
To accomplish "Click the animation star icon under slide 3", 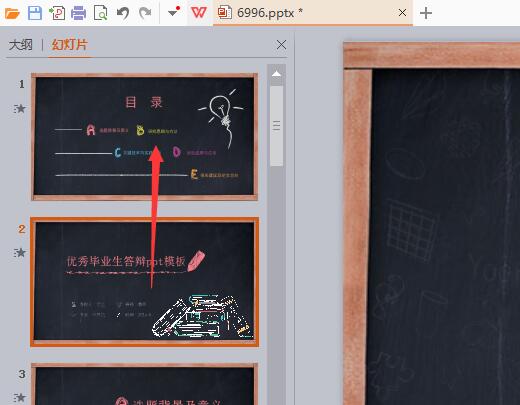I will (x=20, y=397).
